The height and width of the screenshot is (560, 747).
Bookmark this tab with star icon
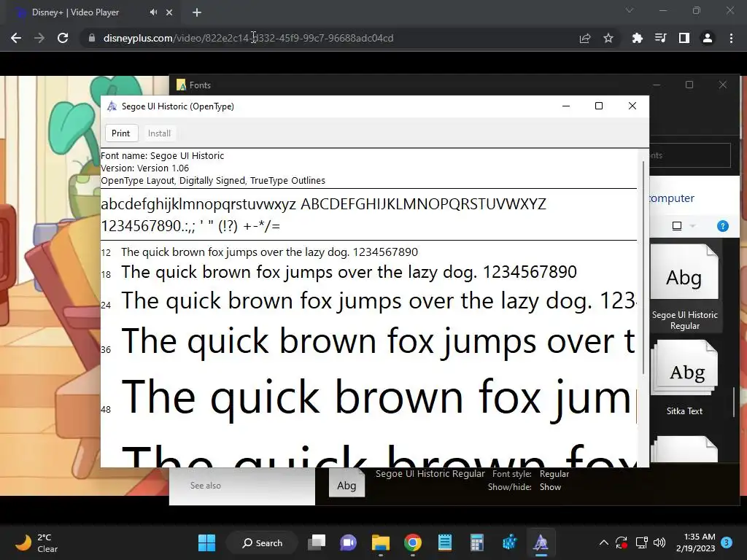point(608,38)
